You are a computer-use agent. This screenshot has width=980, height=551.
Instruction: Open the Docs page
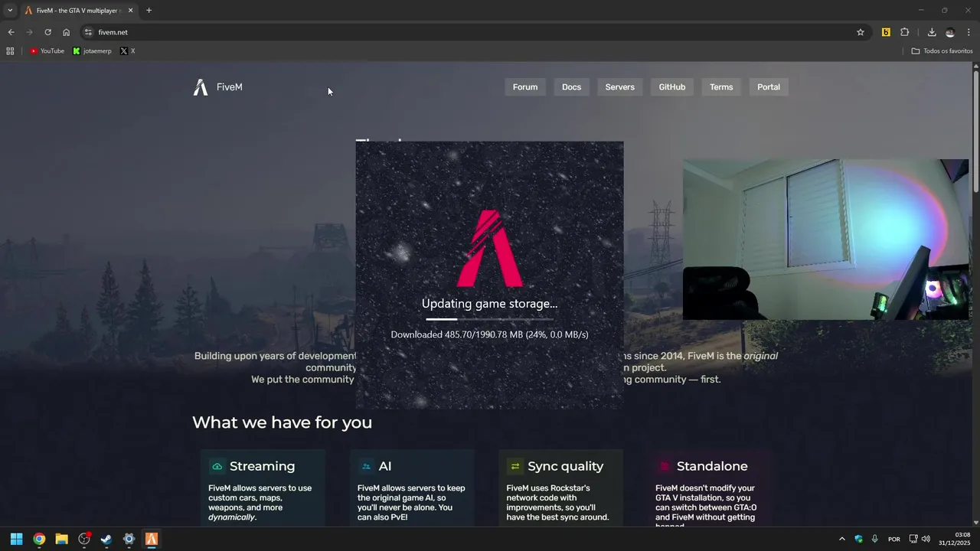[x=571, y=87]
